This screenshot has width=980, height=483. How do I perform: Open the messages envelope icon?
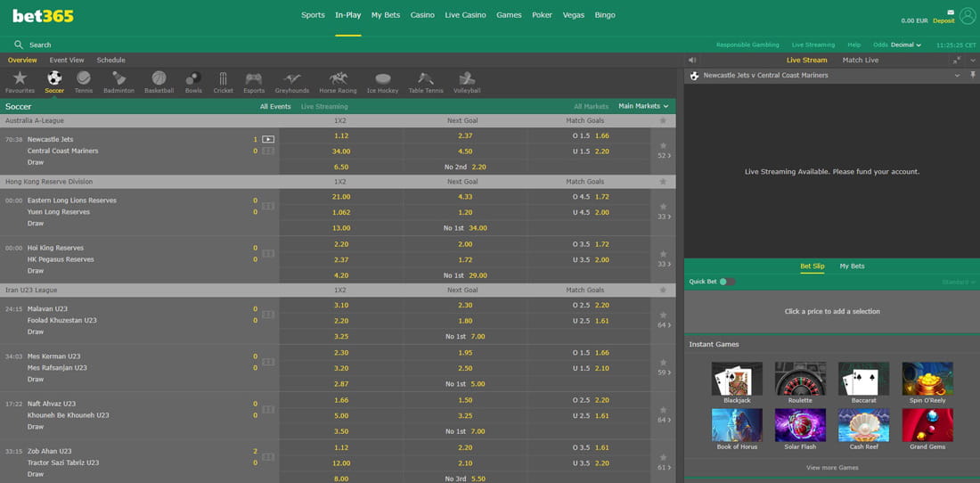pyautogui.click(x=951, y=12)
